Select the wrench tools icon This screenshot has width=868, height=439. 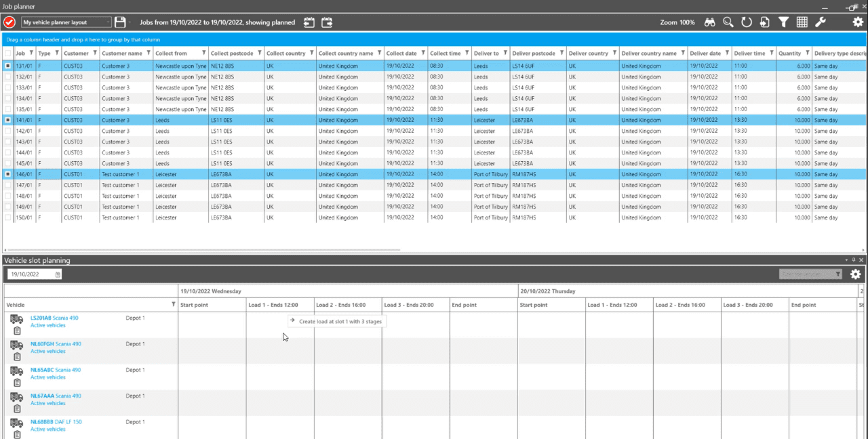pos(821,22)
